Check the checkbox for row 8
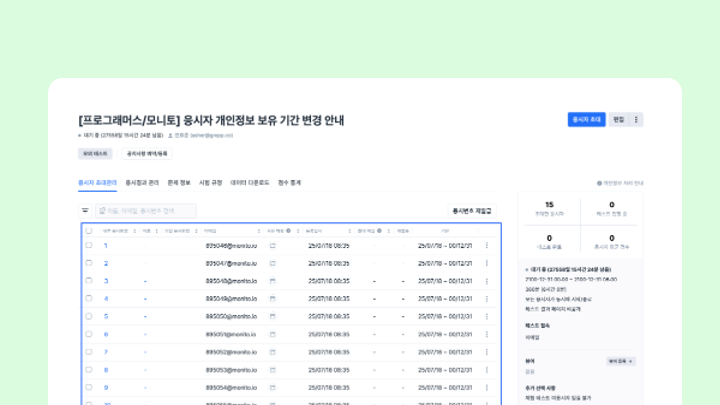The image size is (720, 405). (x=89, y=370)
